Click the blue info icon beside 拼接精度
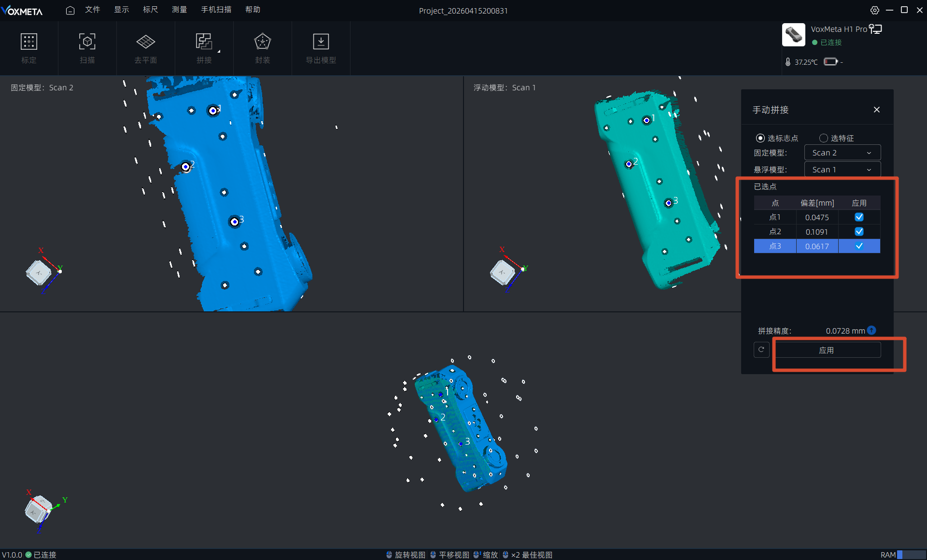927x560 pixels. point(871,330)
